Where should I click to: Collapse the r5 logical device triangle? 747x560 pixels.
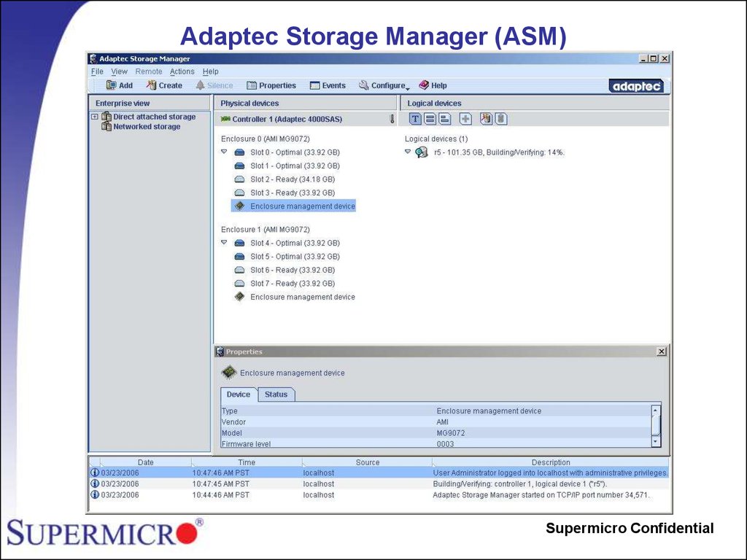coord(407,152)
